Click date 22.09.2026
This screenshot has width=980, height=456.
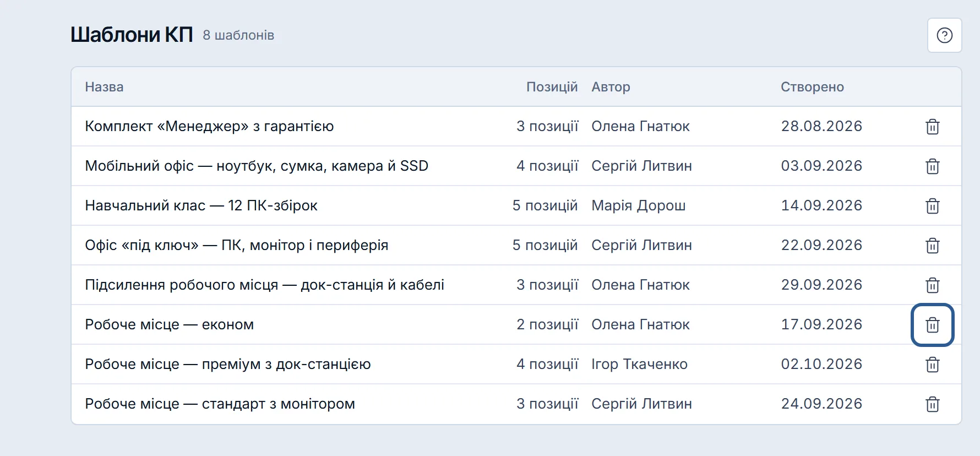[821, 245]
